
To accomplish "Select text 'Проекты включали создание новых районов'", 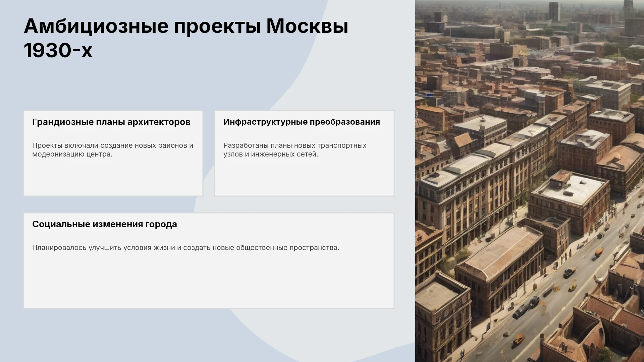I will 110,145.
